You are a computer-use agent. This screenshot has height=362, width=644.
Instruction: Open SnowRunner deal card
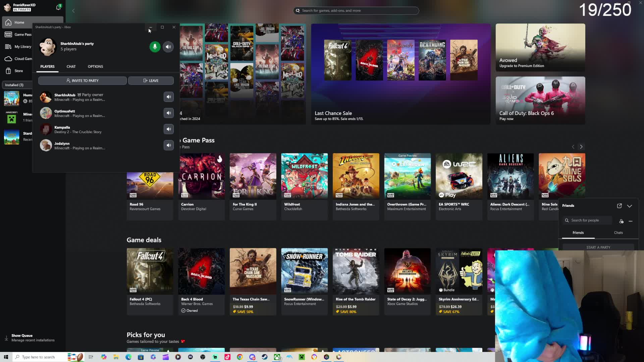[304, 282]
